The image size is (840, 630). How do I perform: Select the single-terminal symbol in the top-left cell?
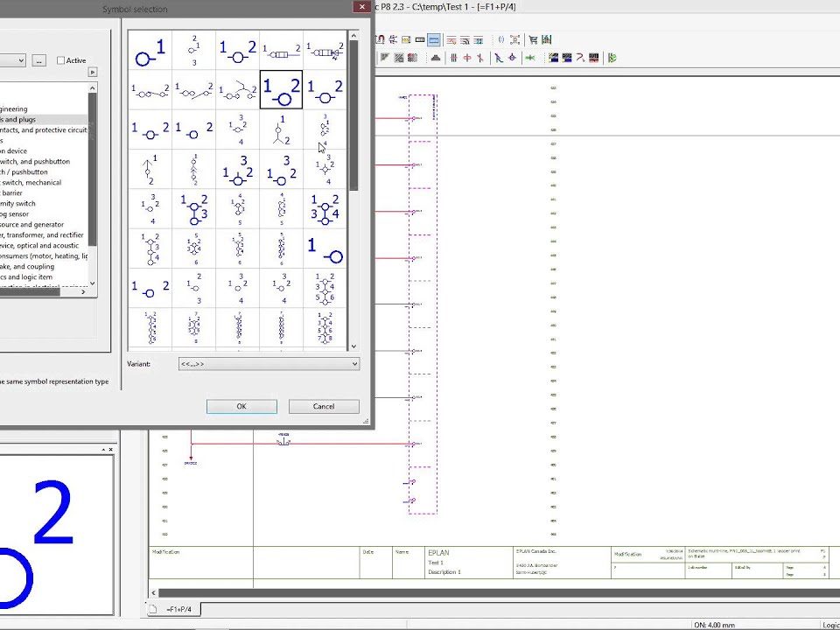pos(150,51)
